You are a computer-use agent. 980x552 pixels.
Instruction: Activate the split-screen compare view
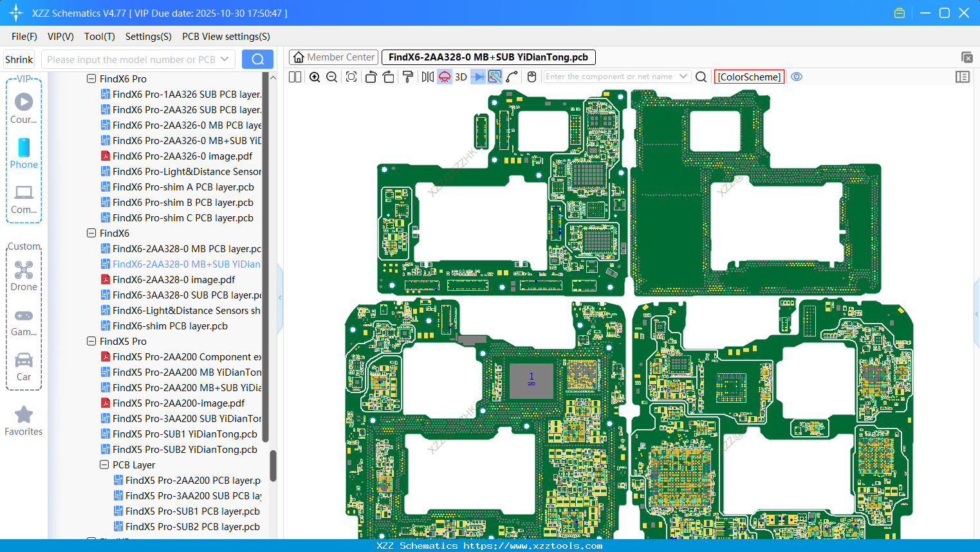coord(295,77)
